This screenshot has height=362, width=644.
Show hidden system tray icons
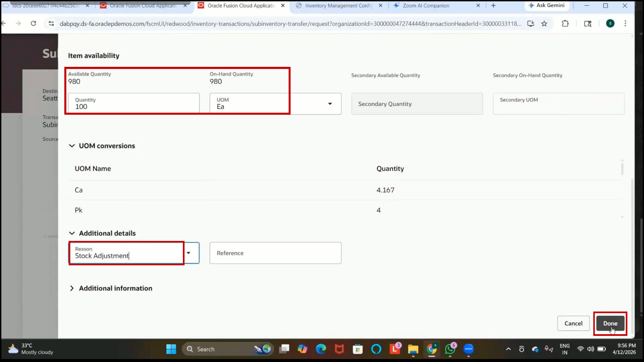coord(508,349)
